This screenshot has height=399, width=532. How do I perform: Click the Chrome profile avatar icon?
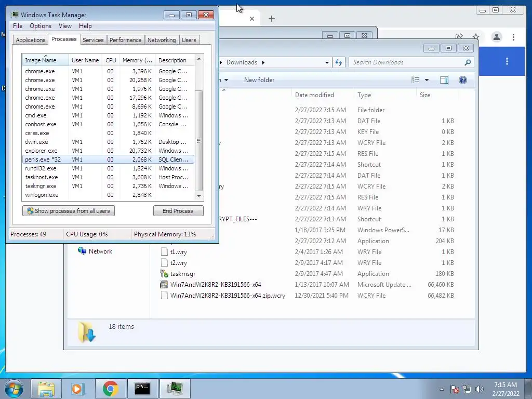(497, 37)
